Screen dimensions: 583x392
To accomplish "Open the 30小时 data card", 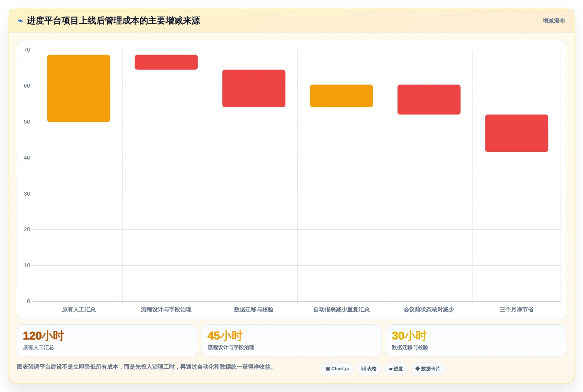I will 476,340.
